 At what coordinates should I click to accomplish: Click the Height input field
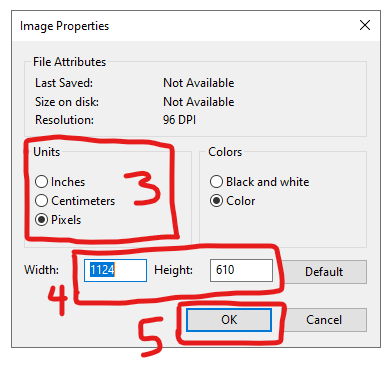(241, 270)
